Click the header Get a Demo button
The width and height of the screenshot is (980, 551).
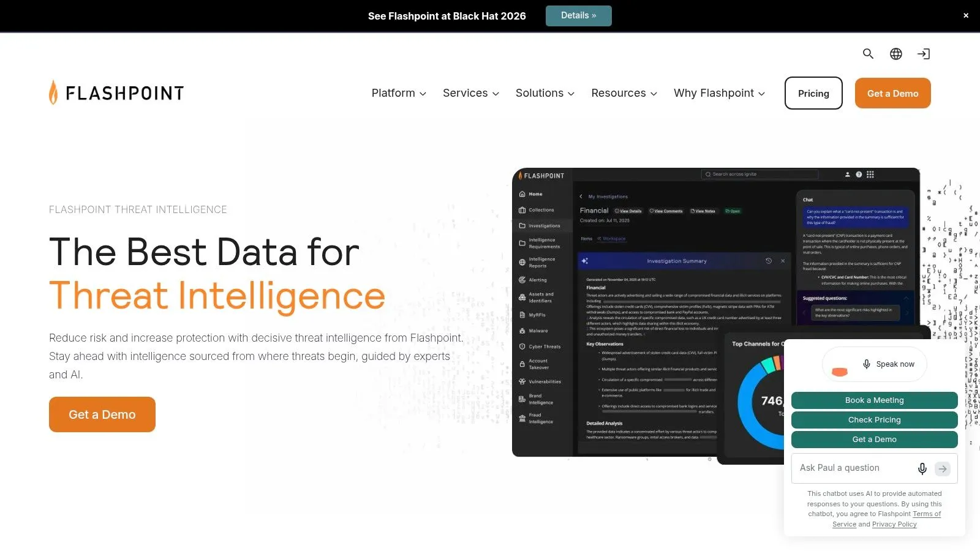pyautogui.click(x=893, y=93)
